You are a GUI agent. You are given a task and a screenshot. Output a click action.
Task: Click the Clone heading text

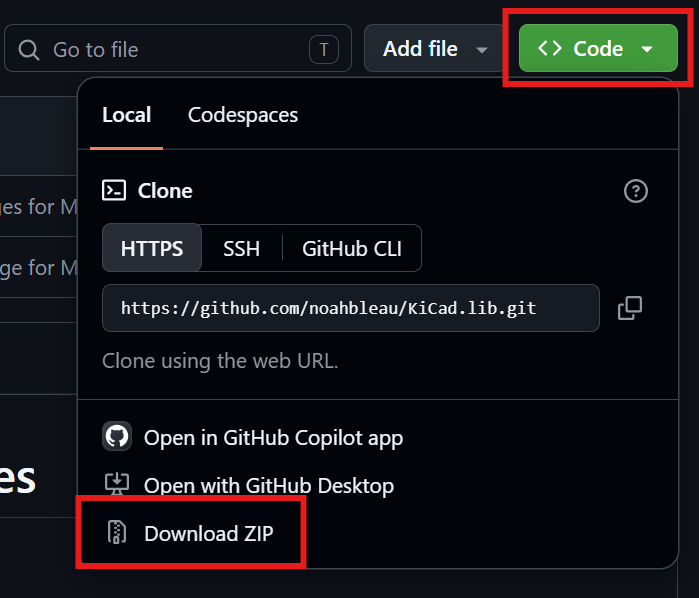(165, 191)
